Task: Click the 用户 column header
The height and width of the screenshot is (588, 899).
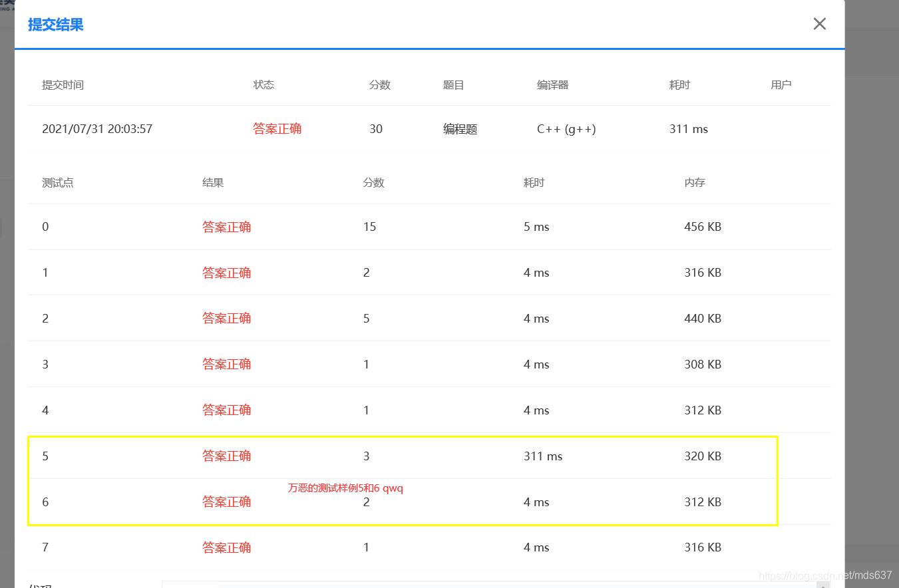Action: [781, 84]
